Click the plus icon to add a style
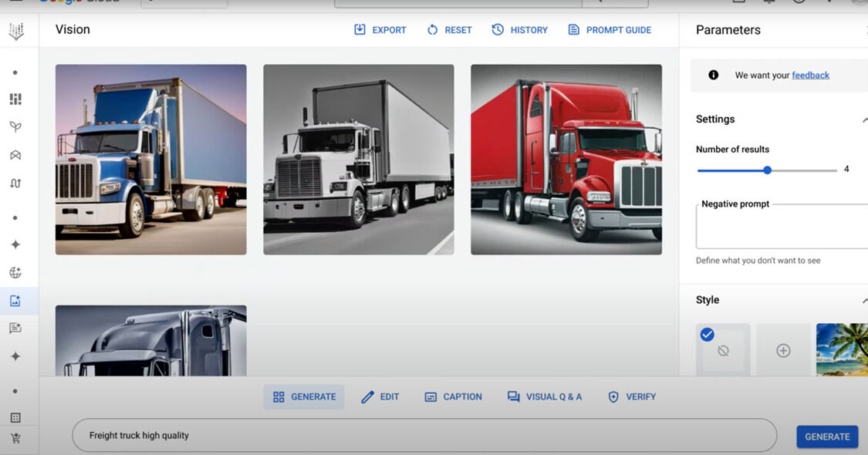Screen dimensions: 868x455 click(x=783, y=350)
